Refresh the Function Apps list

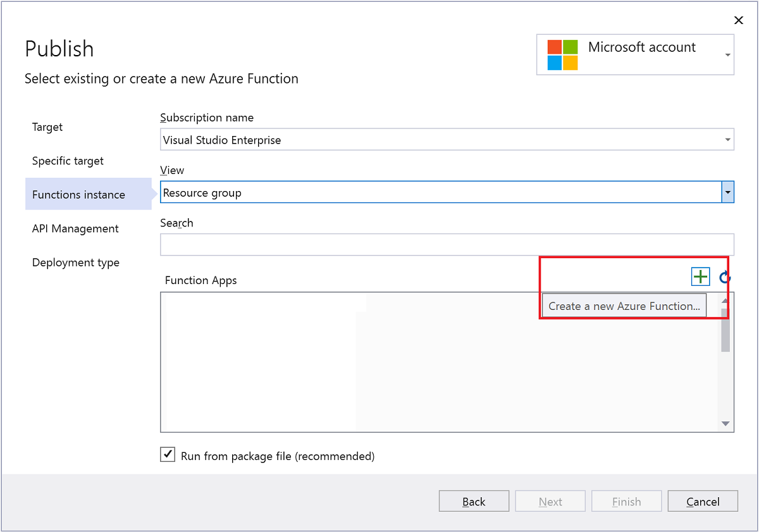(x=724, y=276)
